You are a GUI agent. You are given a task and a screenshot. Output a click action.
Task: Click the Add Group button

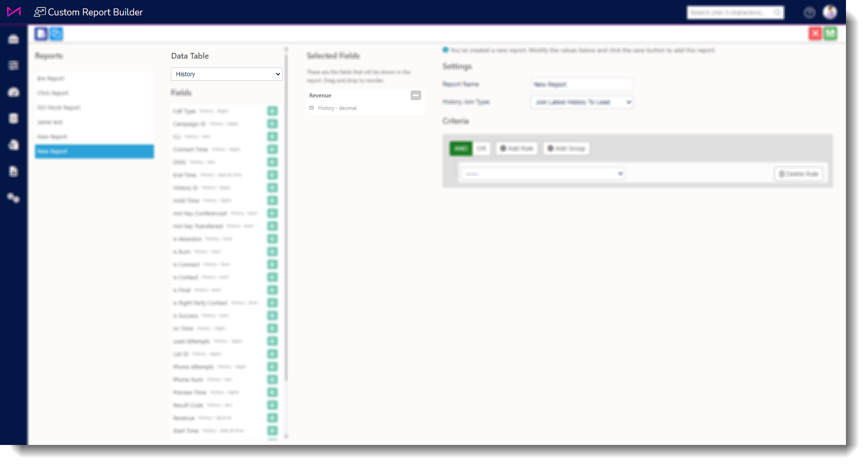coord(566,149)
